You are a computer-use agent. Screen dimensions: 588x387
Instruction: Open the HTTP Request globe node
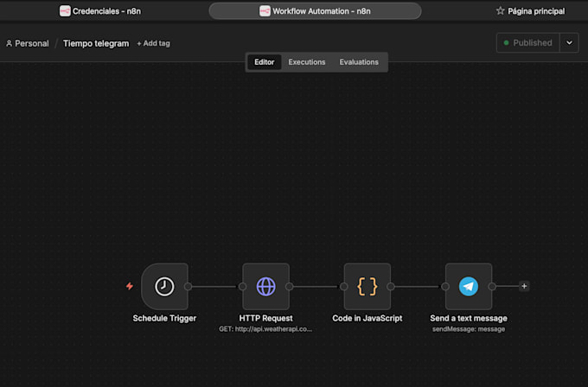(265, 287)
